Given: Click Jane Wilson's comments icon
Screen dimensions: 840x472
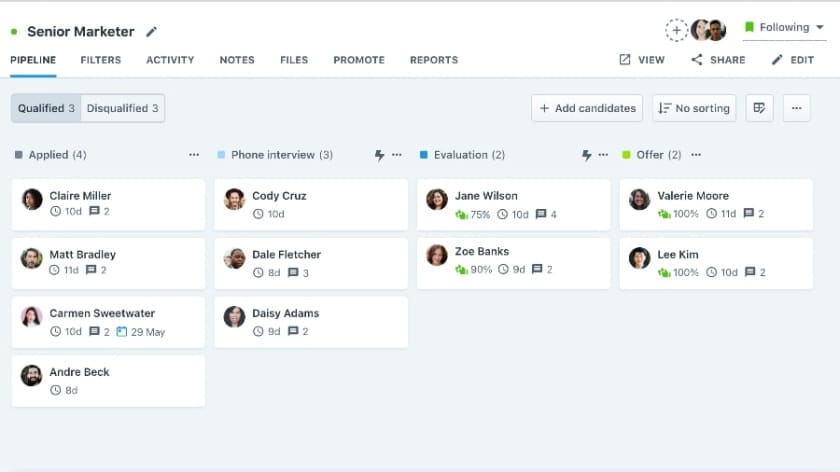Looking at the screenshot, I should (x=541, y=214).
